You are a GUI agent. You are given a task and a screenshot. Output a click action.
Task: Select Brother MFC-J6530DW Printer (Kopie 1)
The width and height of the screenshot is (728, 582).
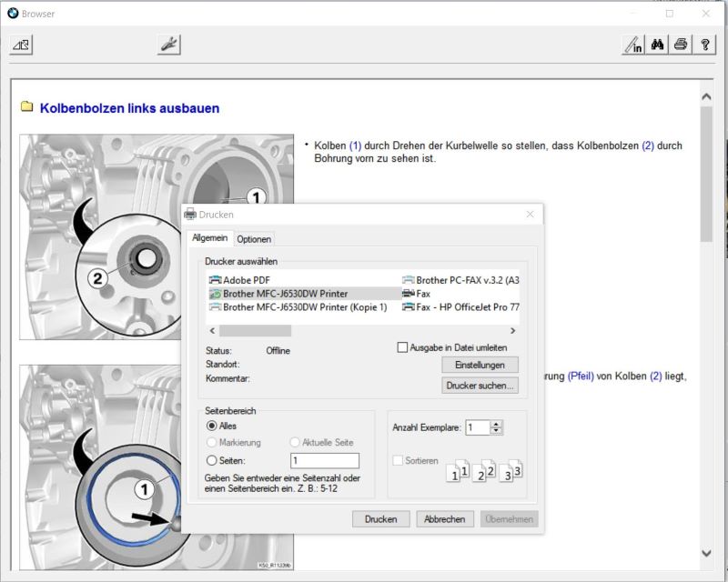tap(298, 306)
